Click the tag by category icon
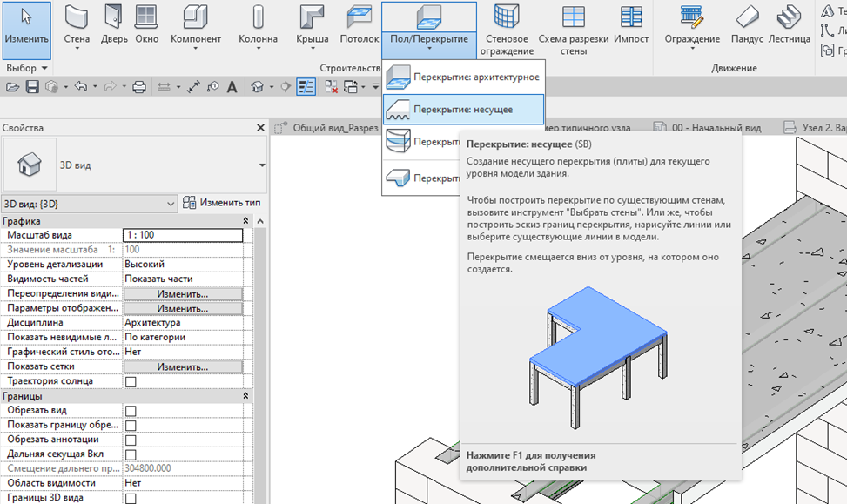 coord(212,86)
